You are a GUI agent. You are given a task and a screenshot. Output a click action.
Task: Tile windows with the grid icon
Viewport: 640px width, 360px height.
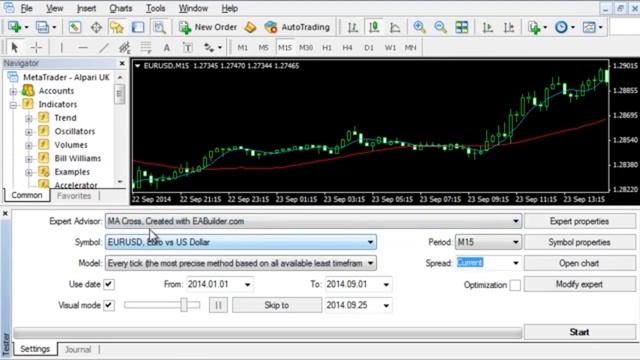462,27
